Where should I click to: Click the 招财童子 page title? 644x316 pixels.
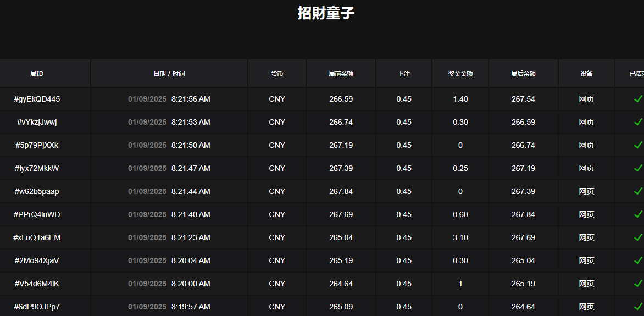[326, 13]
